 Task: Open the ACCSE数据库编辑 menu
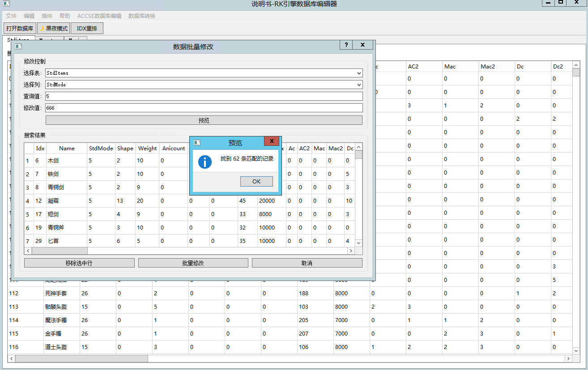pos(99,16)
